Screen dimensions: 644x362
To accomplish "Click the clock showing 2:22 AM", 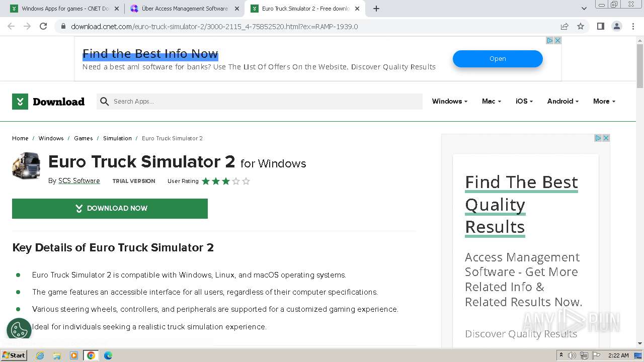I will pos(618,355).
